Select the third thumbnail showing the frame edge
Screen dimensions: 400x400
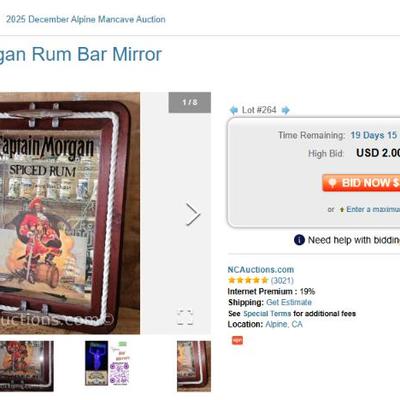pyautogui.click(x=194, y=366)
